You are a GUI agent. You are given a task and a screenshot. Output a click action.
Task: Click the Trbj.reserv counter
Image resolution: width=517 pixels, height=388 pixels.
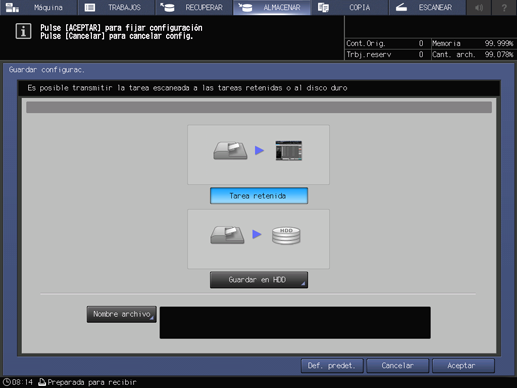[x=385, y=54]
